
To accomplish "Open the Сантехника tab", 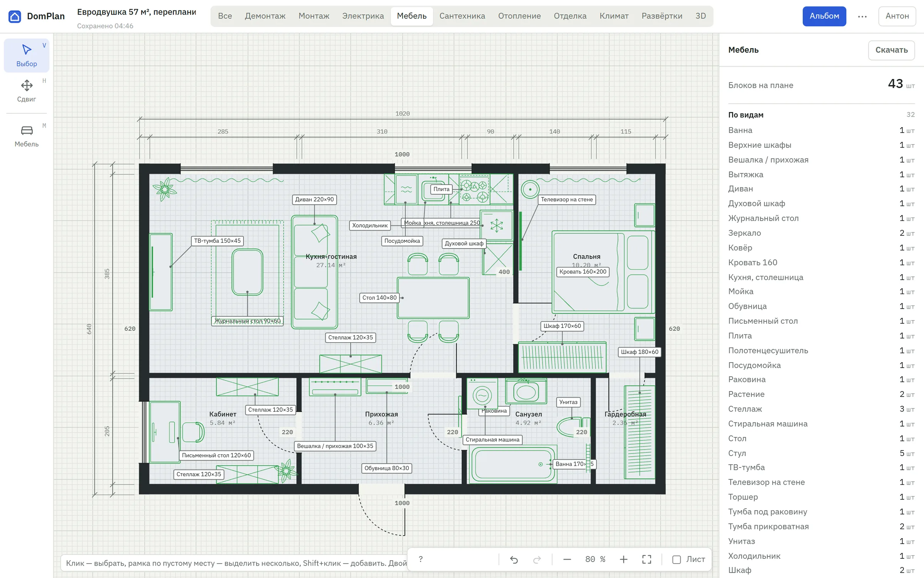I will click(462, 16).
